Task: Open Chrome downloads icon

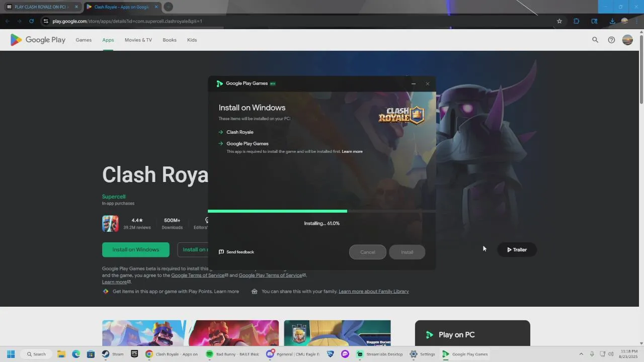Action: tap(612, 21)
